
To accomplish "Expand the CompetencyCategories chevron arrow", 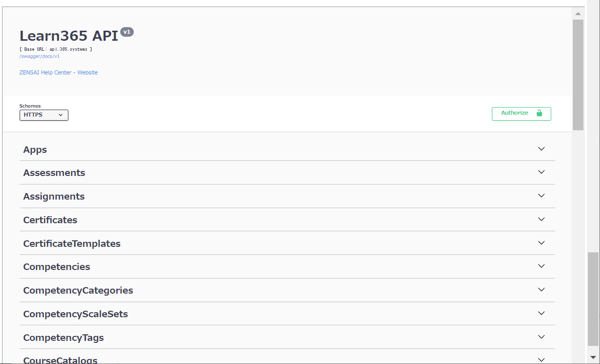I will [x=541, y=290].
